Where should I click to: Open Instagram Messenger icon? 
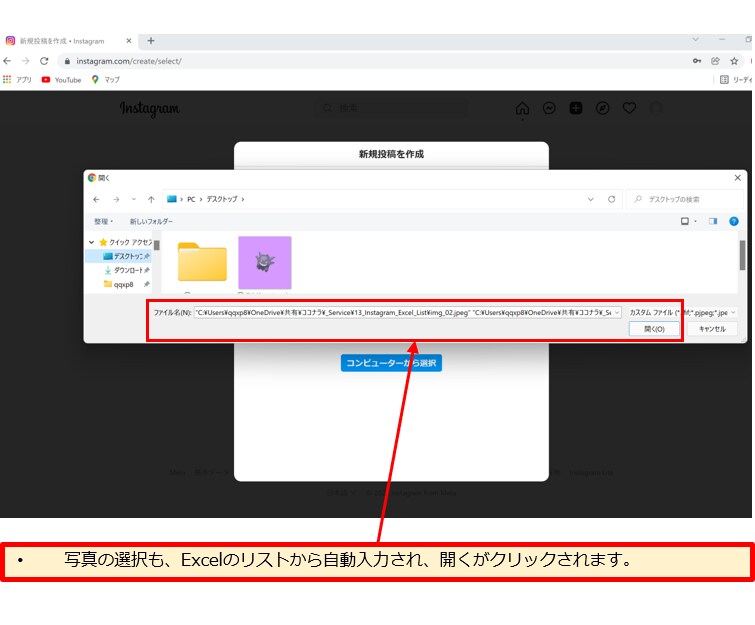coord(549,108)
